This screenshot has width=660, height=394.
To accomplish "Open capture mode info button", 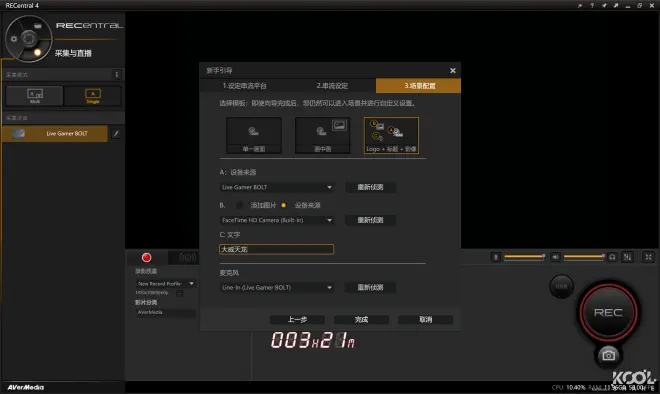I will pyautogui.click(x=117, y=75).
